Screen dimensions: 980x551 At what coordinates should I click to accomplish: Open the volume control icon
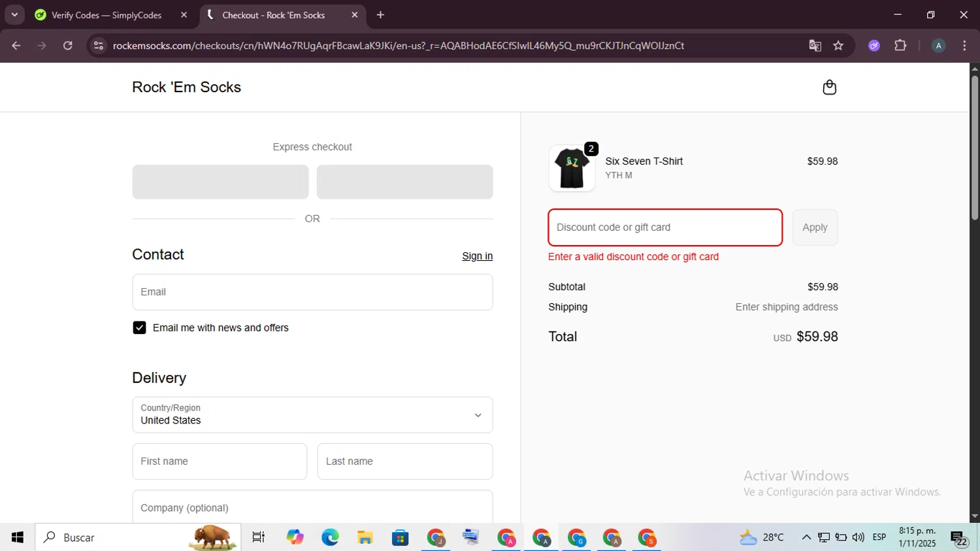pos(858,537)
